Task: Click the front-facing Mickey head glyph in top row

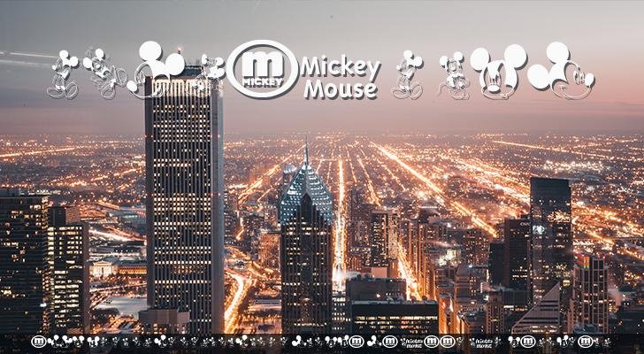Action: 498,71
